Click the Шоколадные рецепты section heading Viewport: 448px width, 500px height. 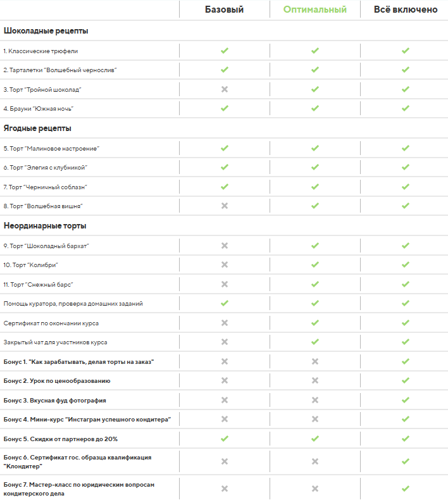click(x=46, y=30)
